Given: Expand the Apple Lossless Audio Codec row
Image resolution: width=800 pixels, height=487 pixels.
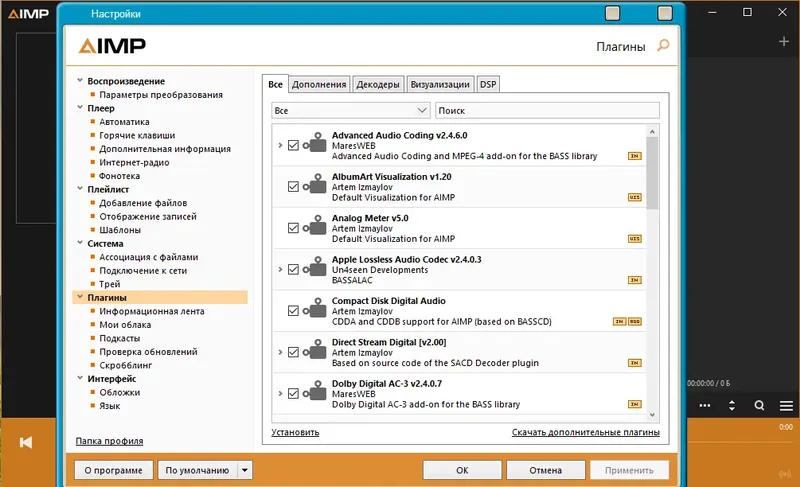Looking at the screenshot, I should [x=280, y=269].
